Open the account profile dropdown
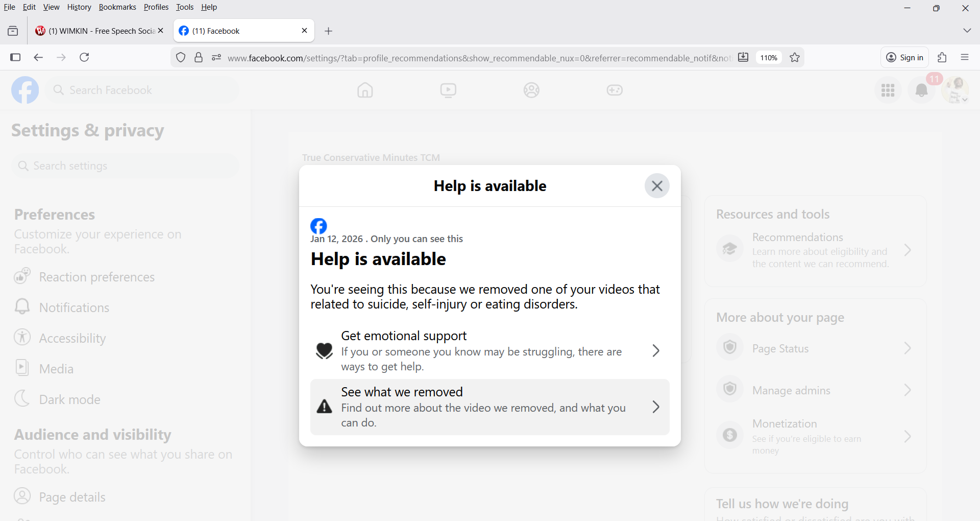The height and width of the screenshot is (521, 980). [956, 90]
